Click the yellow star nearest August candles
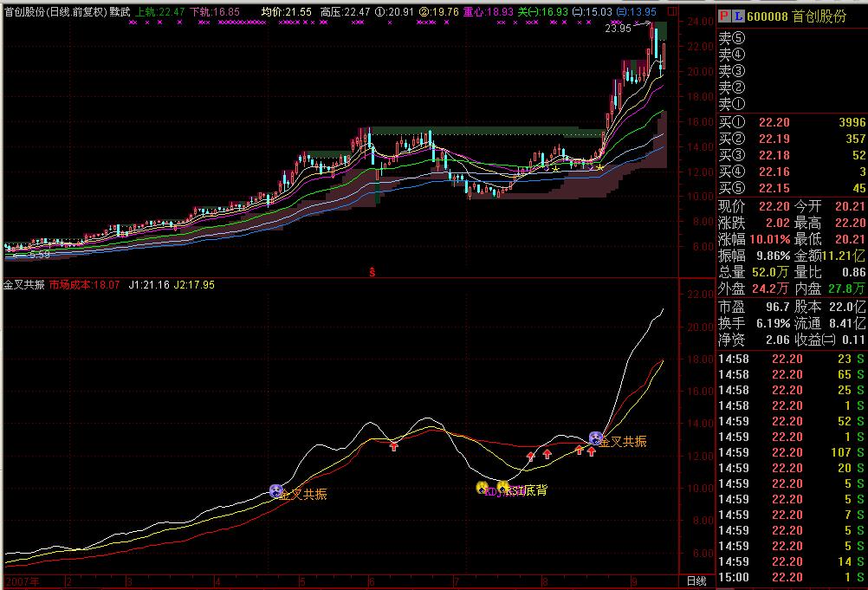Screen dimensions: 868x590 pyautogui.click(x=555, y=169)
